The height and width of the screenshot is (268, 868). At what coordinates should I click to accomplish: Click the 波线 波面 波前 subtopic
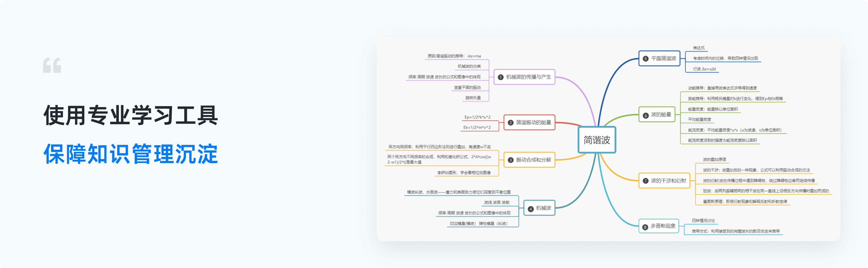(x=496, y=202)
